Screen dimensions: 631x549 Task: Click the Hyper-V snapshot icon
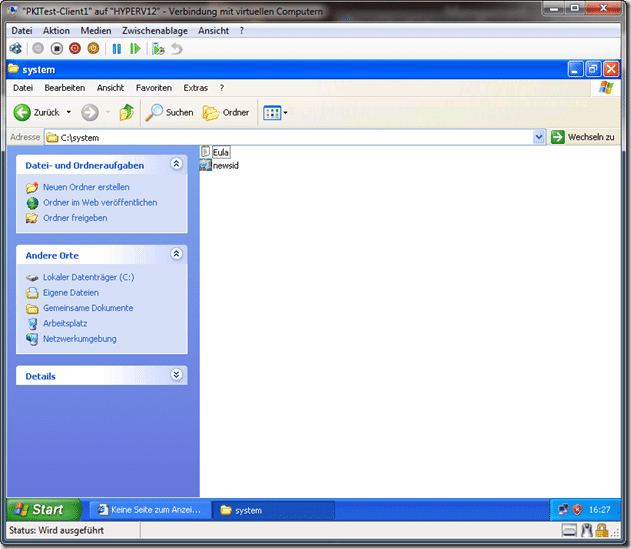(157, 48)
